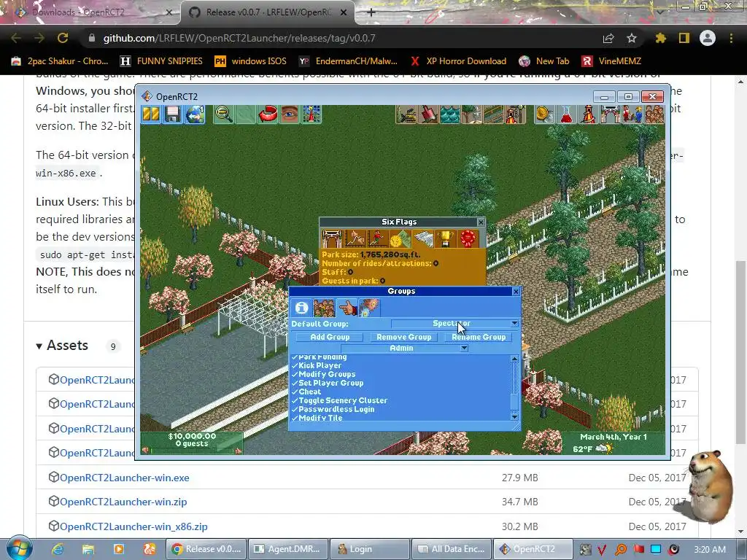Switch to the Downloads - OpenRCT2 browser tab
This screenshot has height=560, width=747.
click(89, 12)
